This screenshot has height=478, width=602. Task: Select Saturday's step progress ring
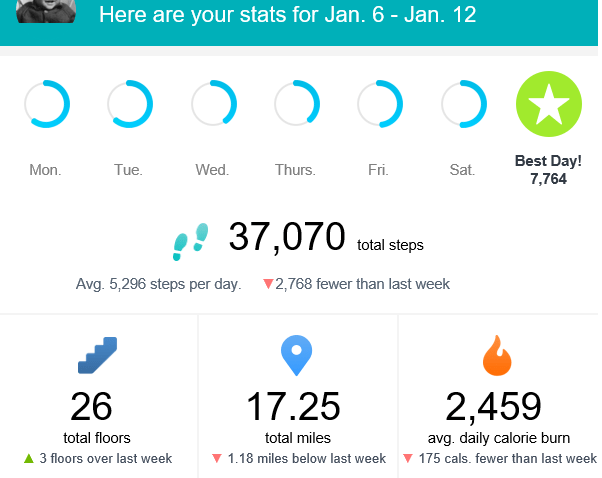[x=463, y=104]
